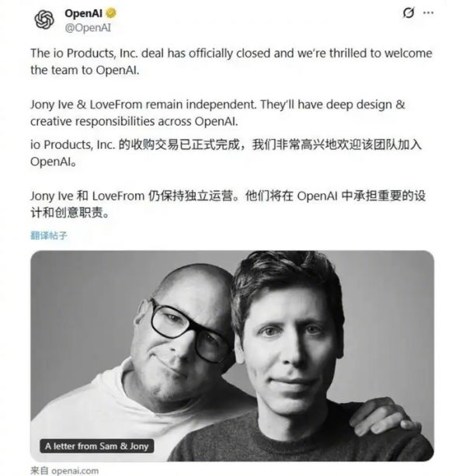Click the Chinese paragraph starting 'io Products, Inc. 的收购'
The width and height of the screenshot is (466, 476).
pos(226,153)
